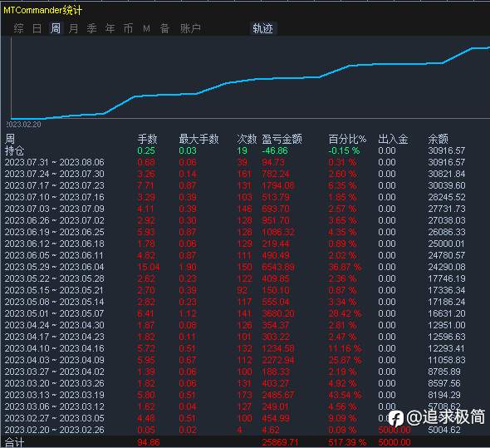Screen dimensions: 490x448
Task: Select the week row 2023.06.19 ~ 2023.06.25
Action: pos(235,232)
